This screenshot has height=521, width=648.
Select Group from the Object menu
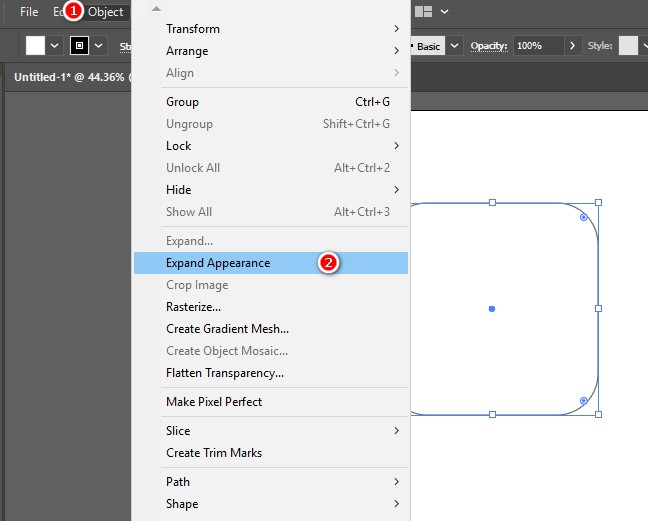coord(182,102)
